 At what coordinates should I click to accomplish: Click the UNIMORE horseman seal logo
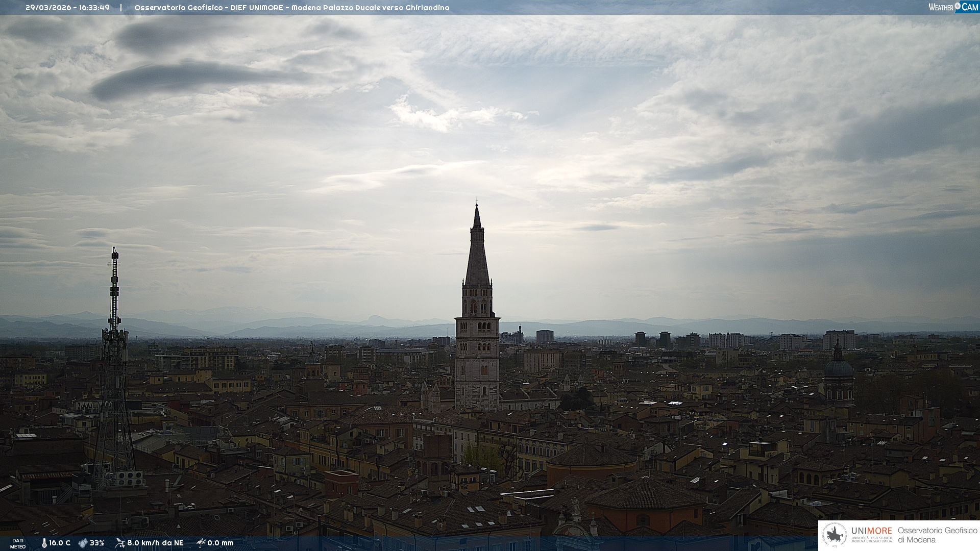point(835,535)
